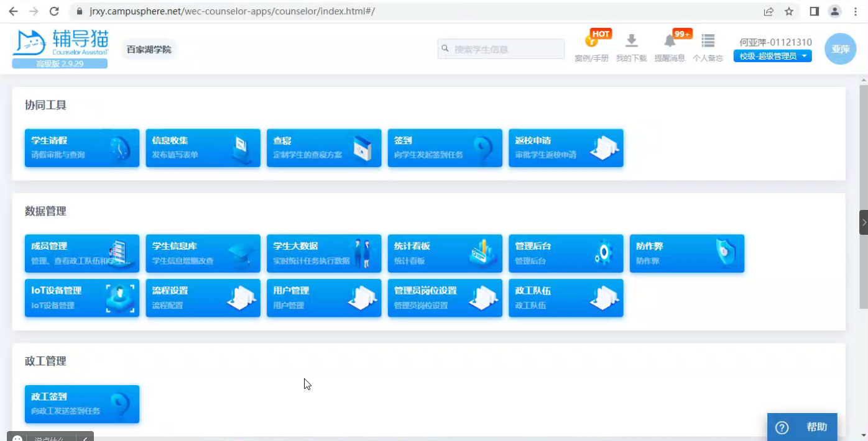The height and width of the screenshot is (441, 868).
Task: Reload the page in browser
Action: click(x=54, y=11)
